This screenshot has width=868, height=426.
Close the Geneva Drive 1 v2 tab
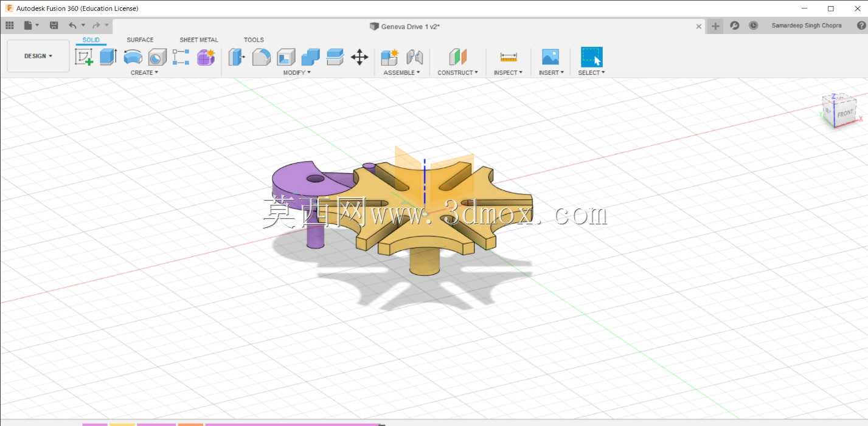[699, 26]
